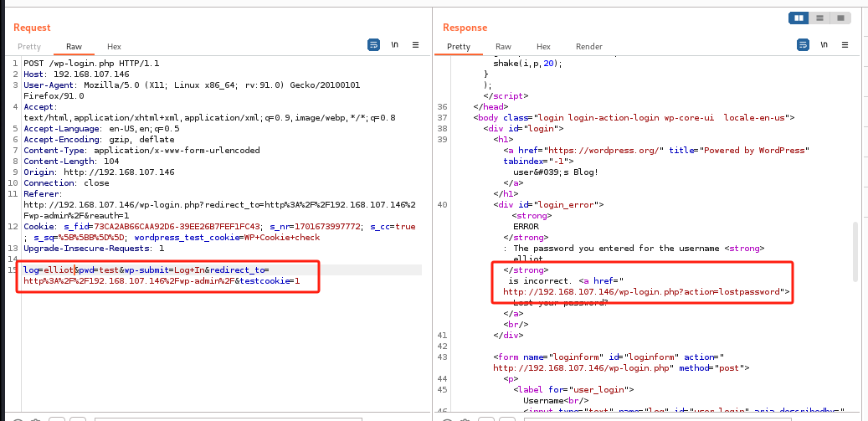This screenshot has width=868, height=421.
Task: Click the '<br/>' tag line in Response
Action: (x=516, y=324)
